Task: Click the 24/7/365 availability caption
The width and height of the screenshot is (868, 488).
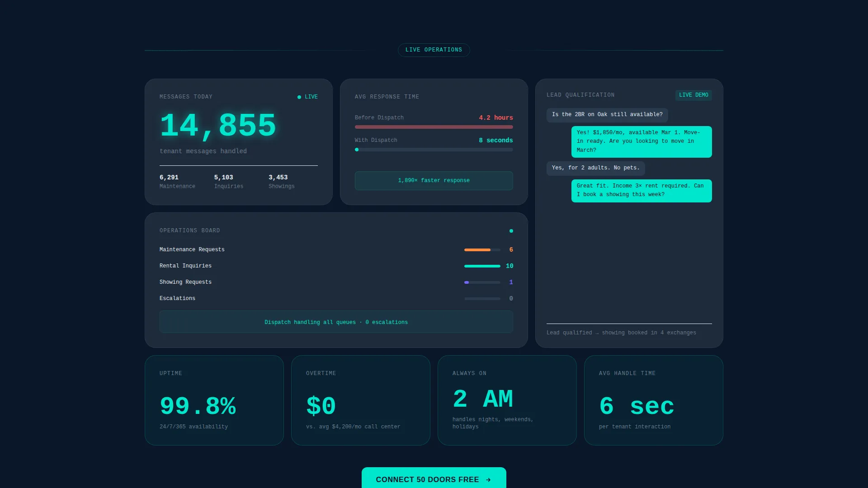Action: click(193, 427)
